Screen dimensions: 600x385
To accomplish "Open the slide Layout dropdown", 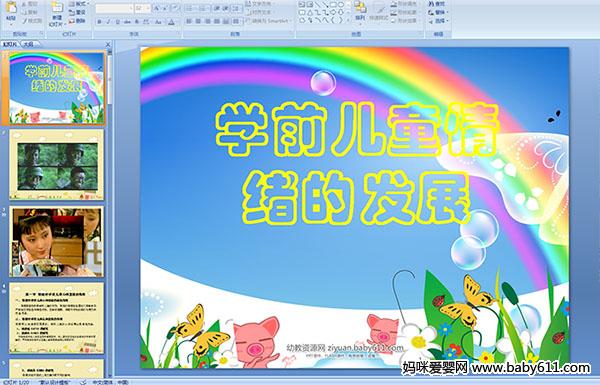I will [x=78, y=4].
